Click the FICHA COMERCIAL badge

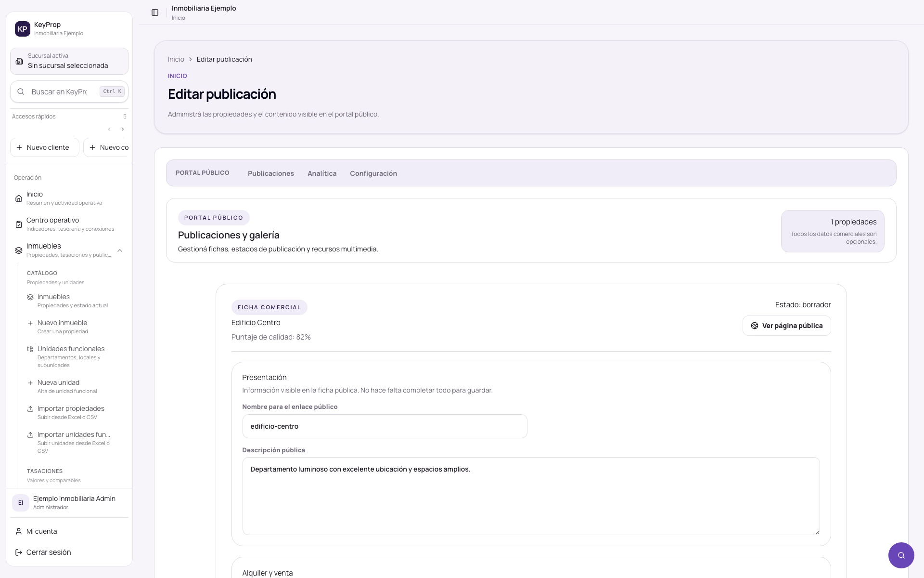(269, 307)
